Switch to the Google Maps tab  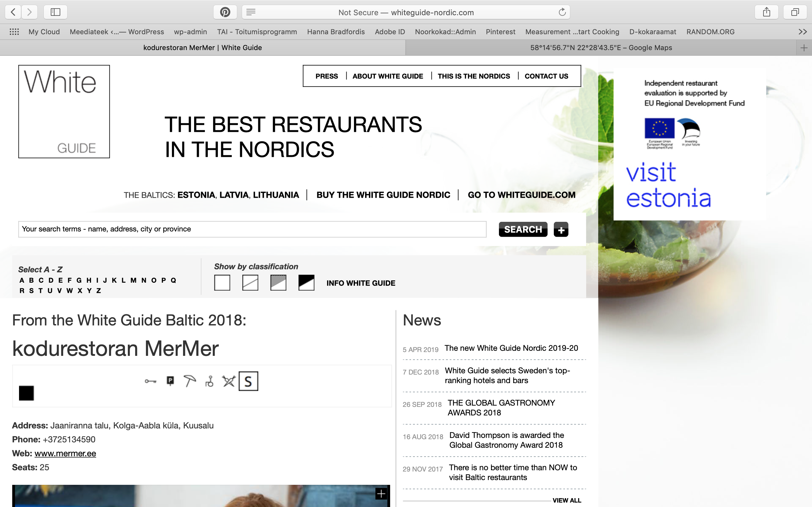601,48
